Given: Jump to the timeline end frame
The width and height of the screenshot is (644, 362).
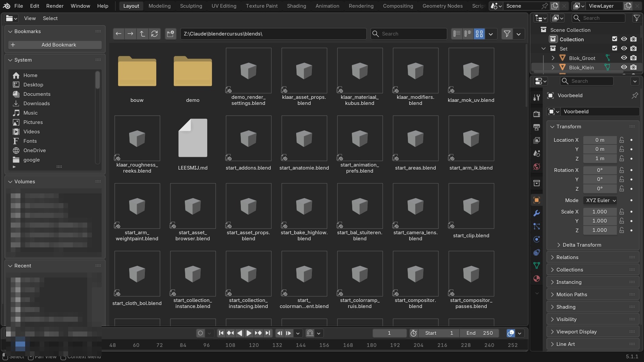Looking at the screenshot, I should coord(267,333).
